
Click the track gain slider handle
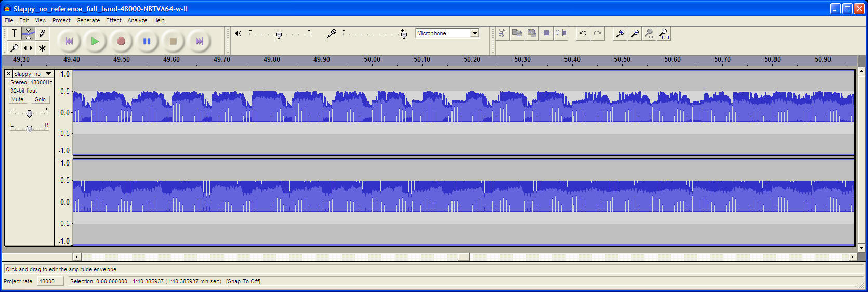[29, 113]
